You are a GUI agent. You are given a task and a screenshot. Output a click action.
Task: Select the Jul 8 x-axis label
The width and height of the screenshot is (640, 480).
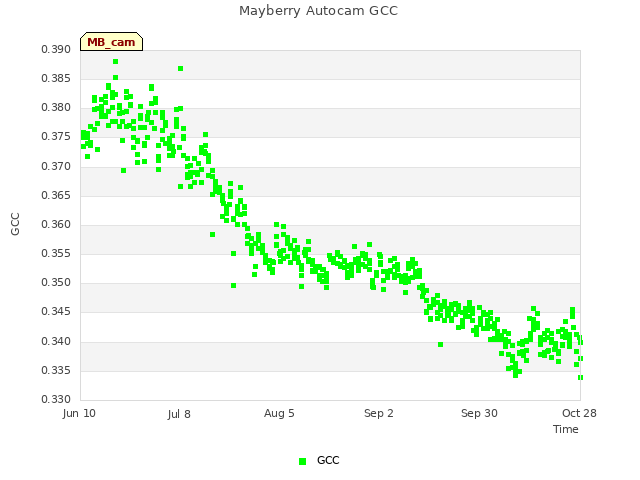pos(179,414)
